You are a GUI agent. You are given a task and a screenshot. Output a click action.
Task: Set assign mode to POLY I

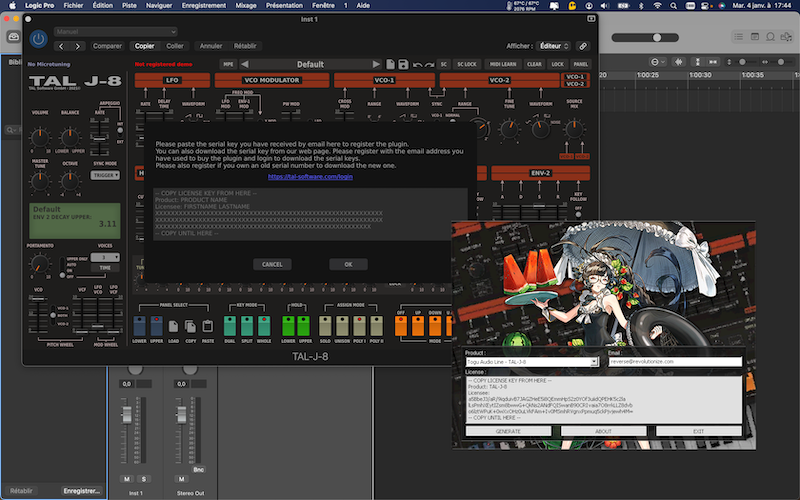point(359,326)
